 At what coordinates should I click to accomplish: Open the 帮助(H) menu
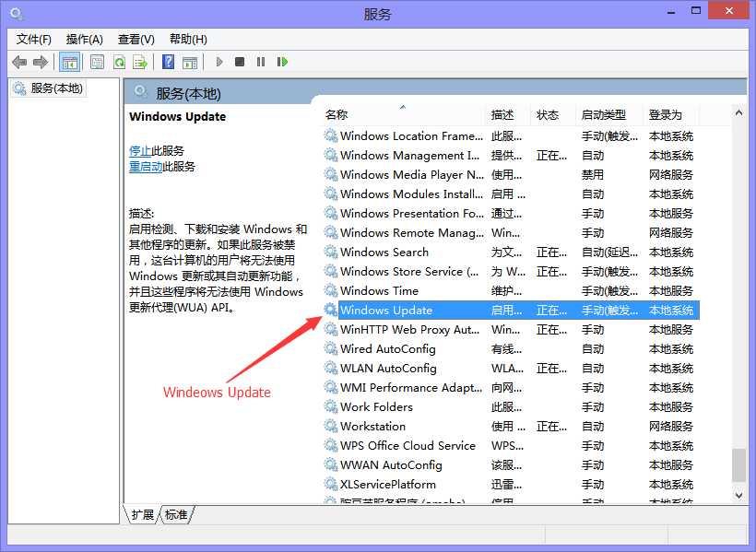188,40
